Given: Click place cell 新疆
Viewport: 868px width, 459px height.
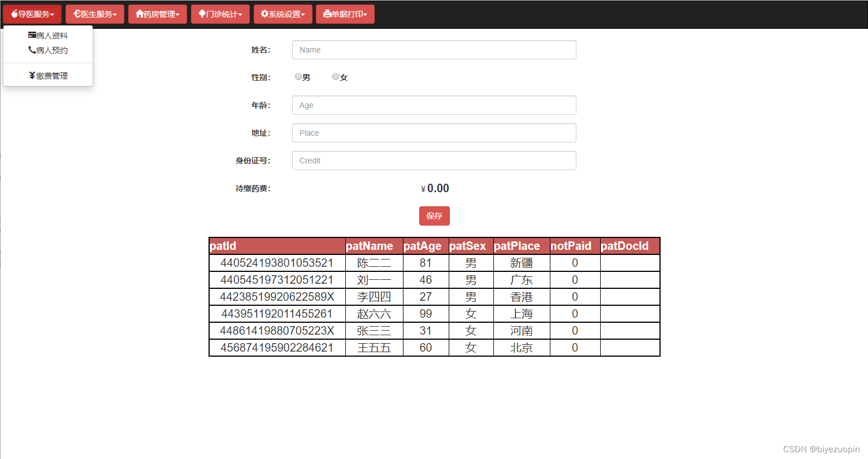Looking at the screenshot, I should coord(522,263).
